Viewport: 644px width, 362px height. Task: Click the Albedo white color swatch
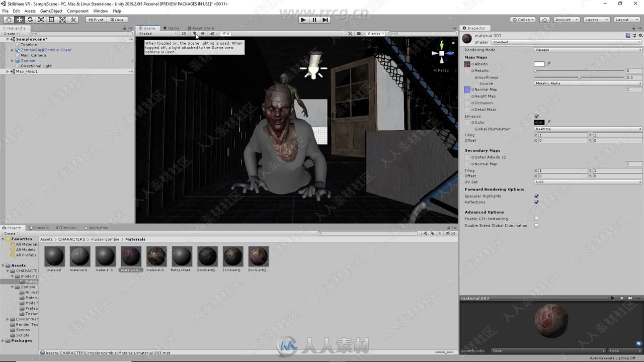click(539, 64)
